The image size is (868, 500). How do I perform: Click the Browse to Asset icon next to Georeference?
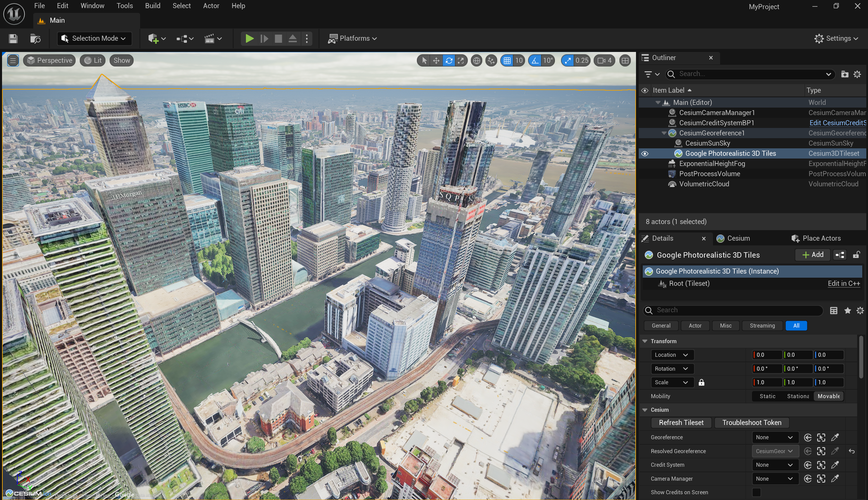click(x=821, y=437)
